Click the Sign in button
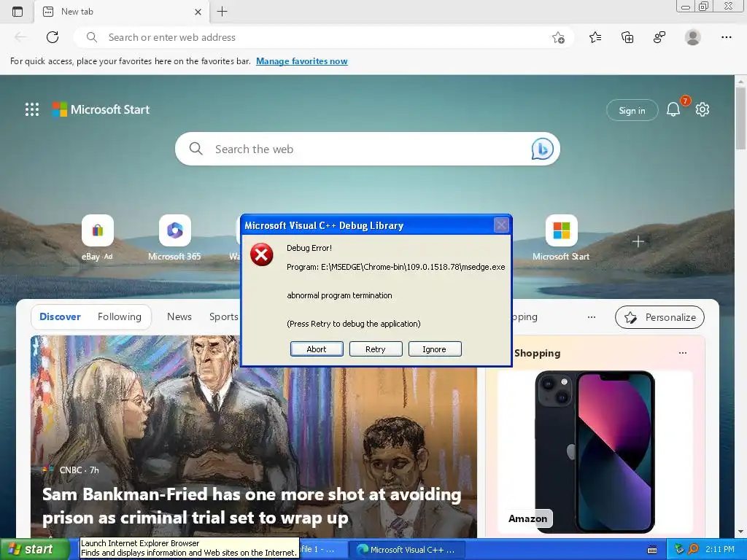Screen dimensions: 747x560 coord(632,111)
